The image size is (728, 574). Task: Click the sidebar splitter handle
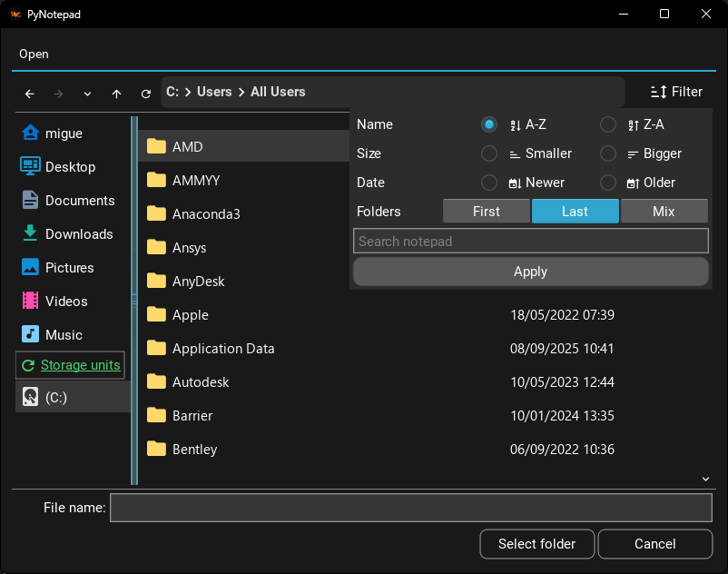(x=133, y=300)
